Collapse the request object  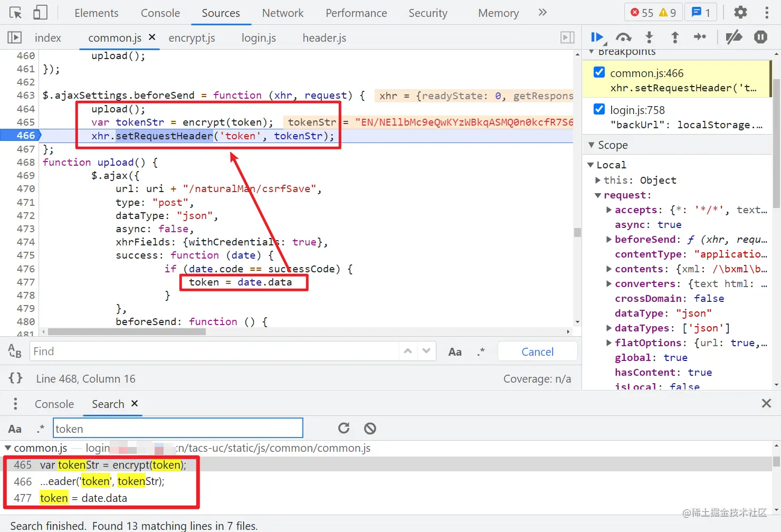click(598, 195)
